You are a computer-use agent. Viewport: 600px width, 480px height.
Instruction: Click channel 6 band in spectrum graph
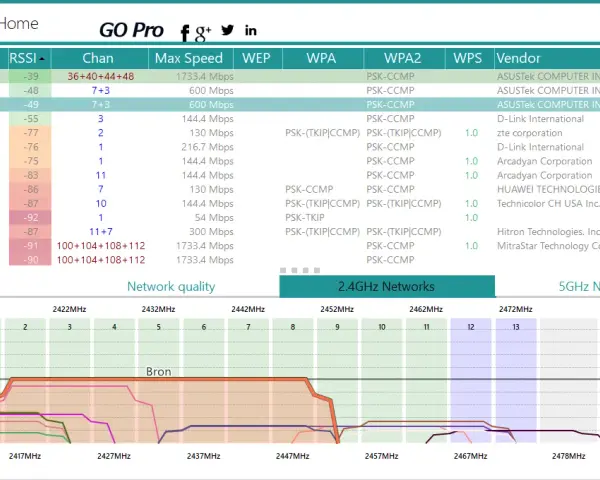pyautogui.click(x=204, y=380)
